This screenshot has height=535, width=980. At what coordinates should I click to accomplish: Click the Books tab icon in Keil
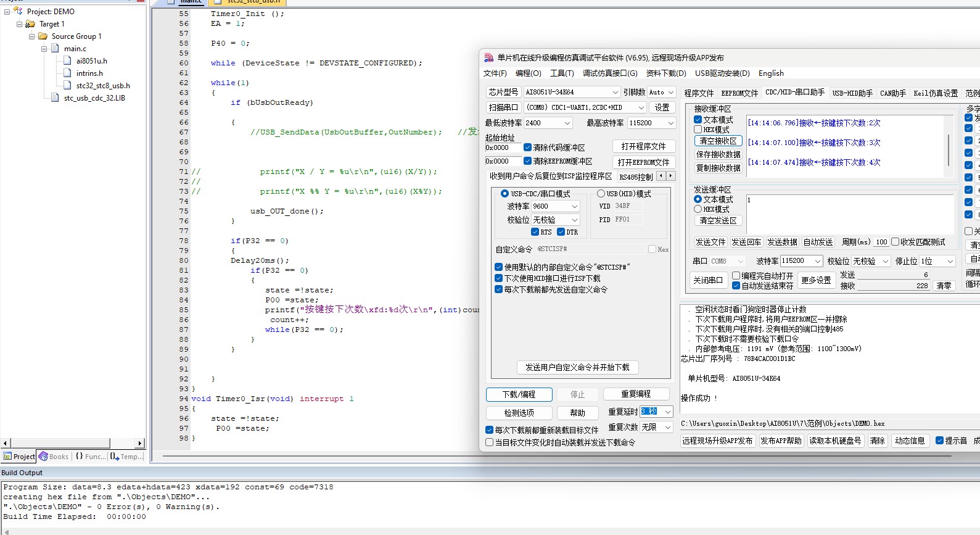coord(43,456)
